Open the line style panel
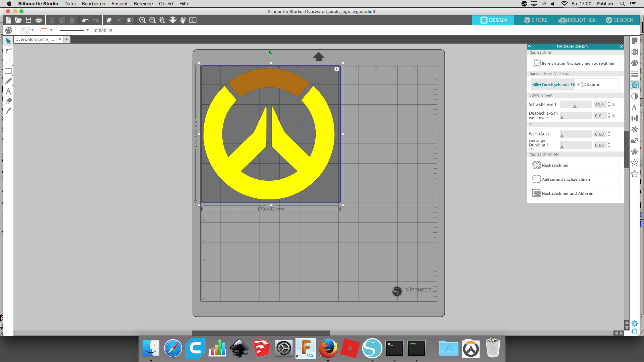This screenshot has width=644, height=362. pyautogui.click(x=634, y=74)
